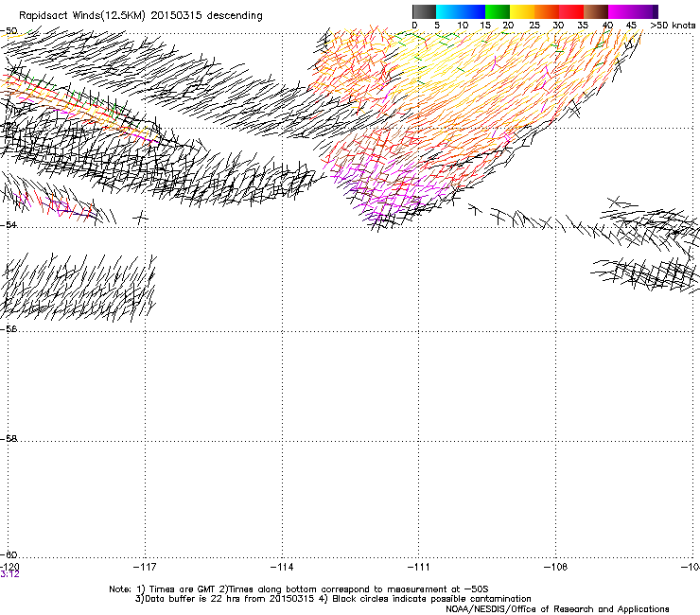Click the orange 25-30 knots color bar segment
Image resolution: width=700 pixels, height=615 pixels.
[x=547, y=11]
